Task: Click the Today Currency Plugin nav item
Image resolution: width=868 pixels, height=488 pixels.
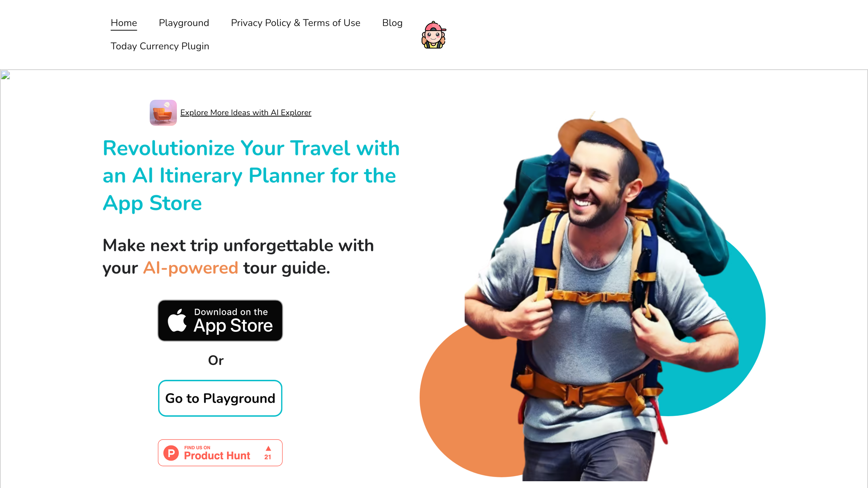Action: [159, 46]
